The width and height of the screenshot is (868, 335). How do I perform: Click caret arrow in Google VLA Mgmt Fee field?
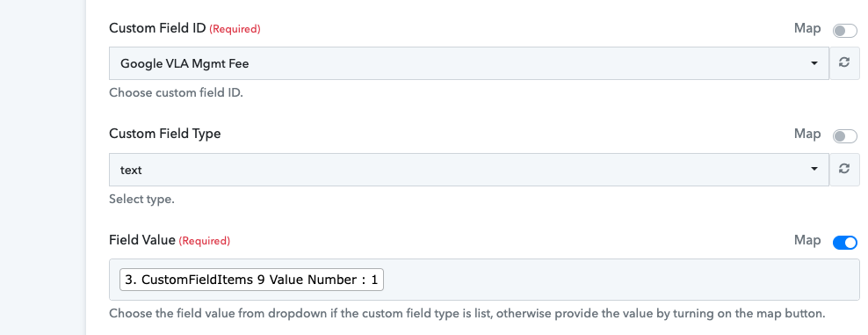click(814, 63)
